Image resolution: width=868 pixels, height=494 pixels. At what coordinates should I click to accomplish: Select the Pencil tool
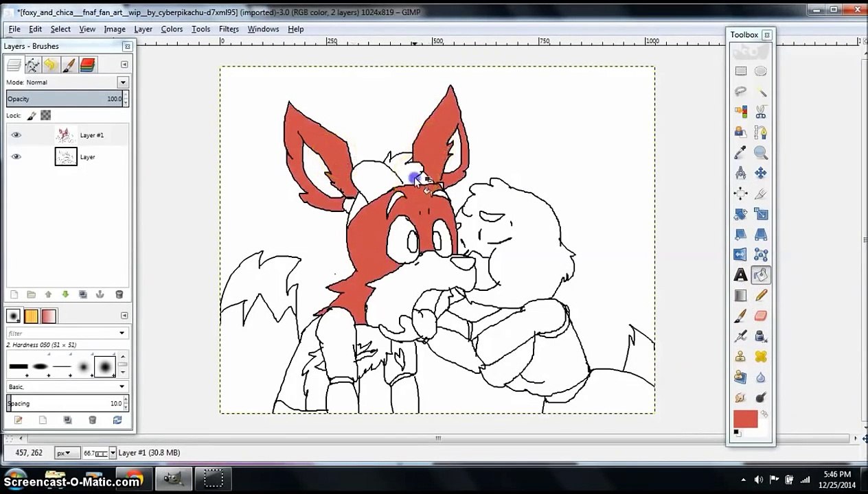click(761, 296)
